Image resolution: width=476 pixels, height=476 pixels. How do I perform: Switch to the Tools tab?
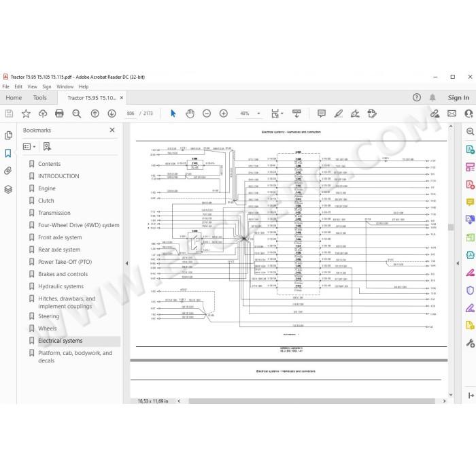[40, 98]
